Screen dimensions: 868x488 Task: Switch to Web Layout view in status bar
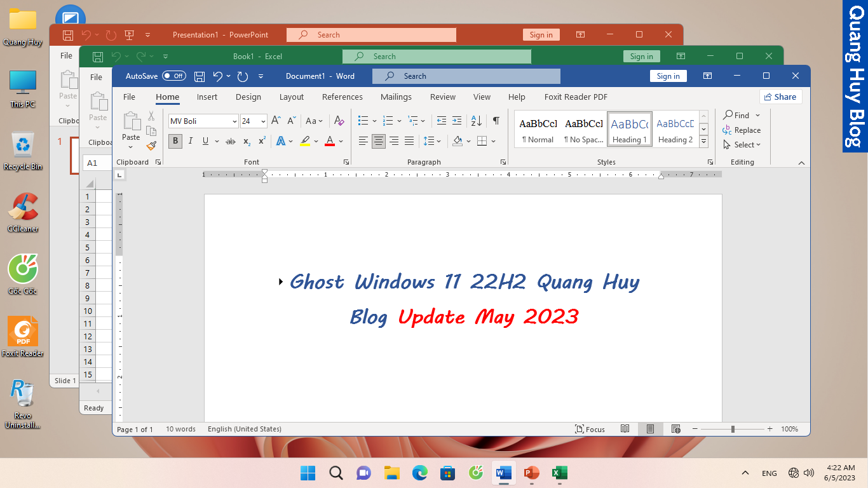coord(675,429)
